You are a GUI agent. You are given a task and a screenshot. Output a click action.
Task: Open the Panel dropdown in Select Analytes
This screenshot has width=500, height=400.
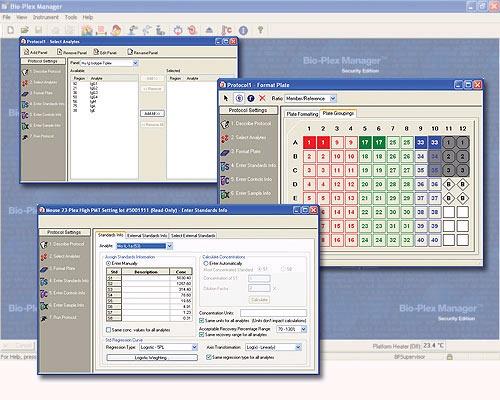pyautogui.click(x=135, y=63)
